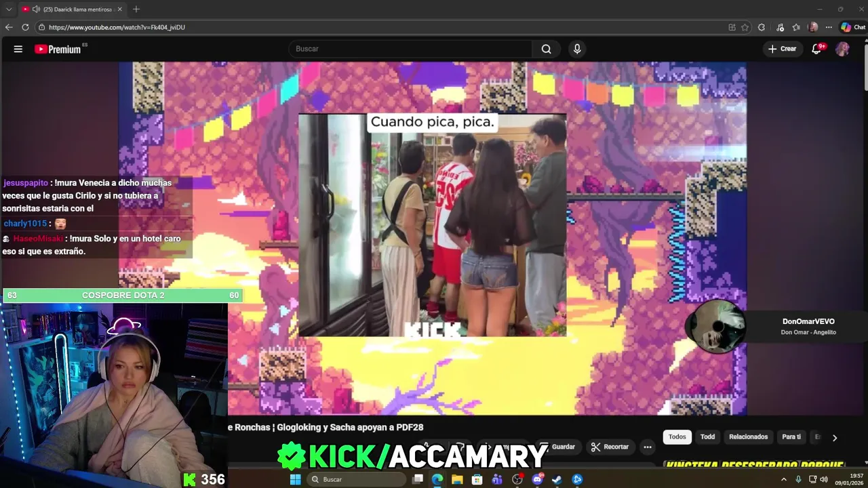The width and height of the screenshot is (868, 488).
Task: Open the Edge apps icon in address bar
Action: [x=732, y=27]
